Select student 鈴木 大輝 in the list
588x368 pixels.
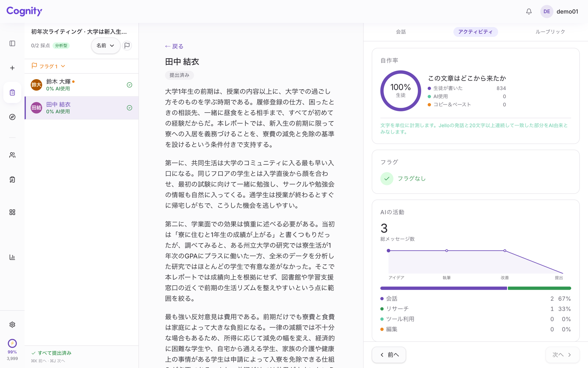pyautogui.click(x=82, y=85)
